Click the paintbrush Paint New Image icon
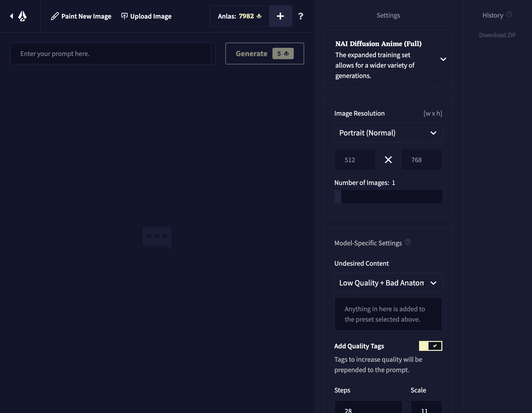This screenshot has width=532, height=413. point(55,16)
